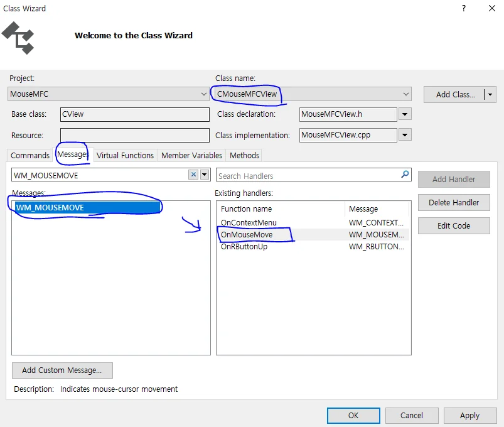504x427 pixels.
Task: Open the Add Class split-button arrow
Action: (x=490, y=95)
